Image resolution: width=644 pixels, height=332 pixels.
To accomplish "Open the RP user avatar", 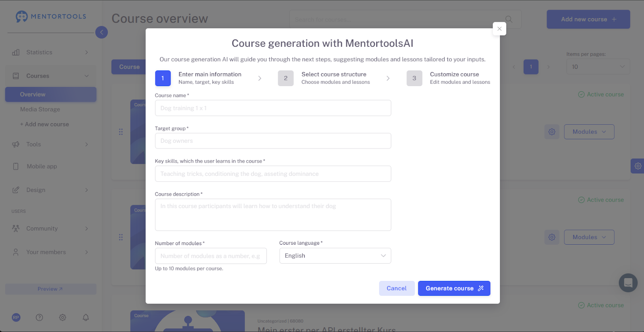I will tap(16, 318).
